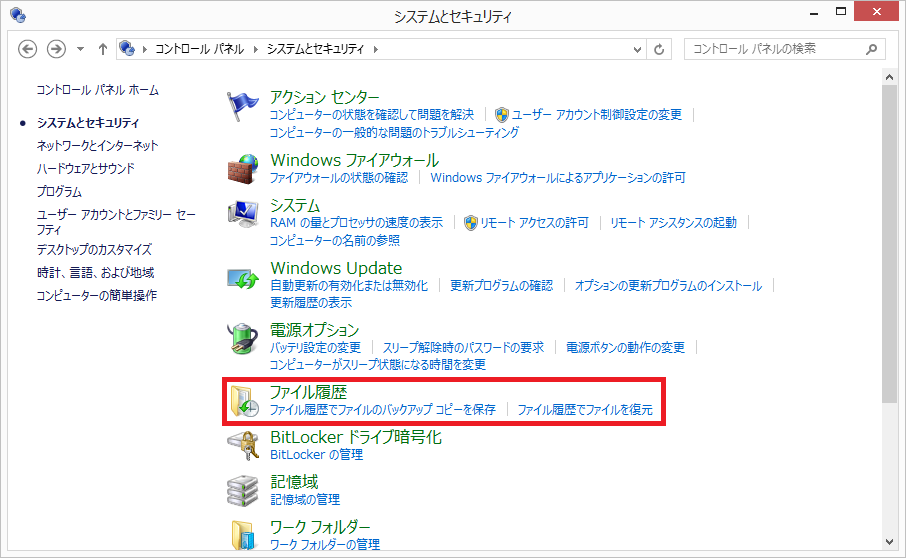Viewport: 906px width, 558px height.
Task: Open the アクション センター heading
Action: coord(325,97)
